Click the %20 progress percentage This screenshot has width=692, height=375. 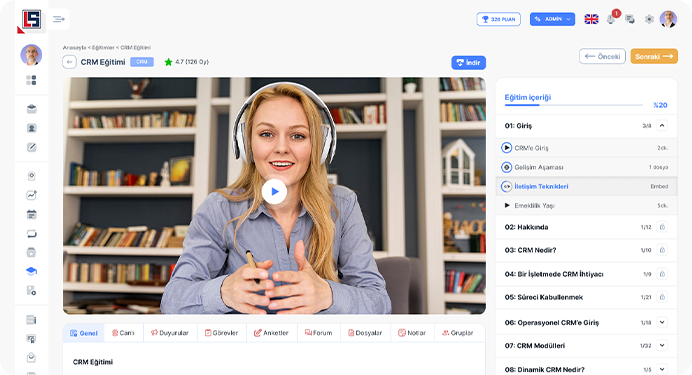point(660,105)
